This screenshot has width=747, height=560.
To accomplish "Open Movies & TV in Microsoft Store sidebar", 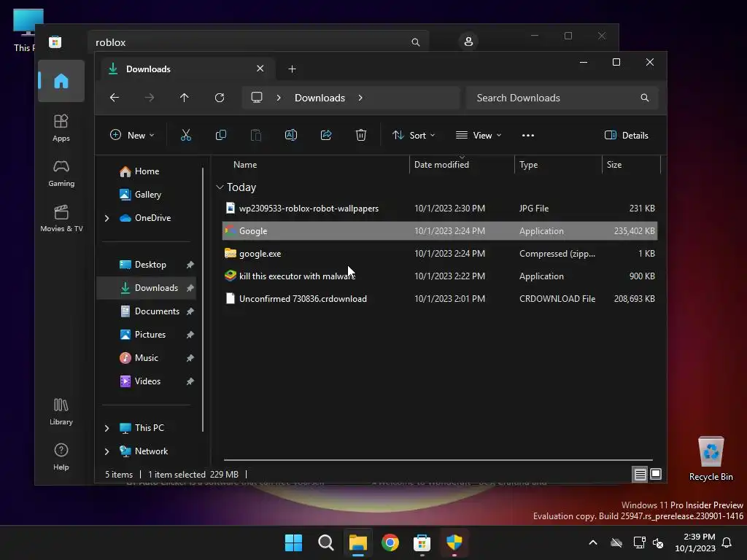I will point(61,219).
